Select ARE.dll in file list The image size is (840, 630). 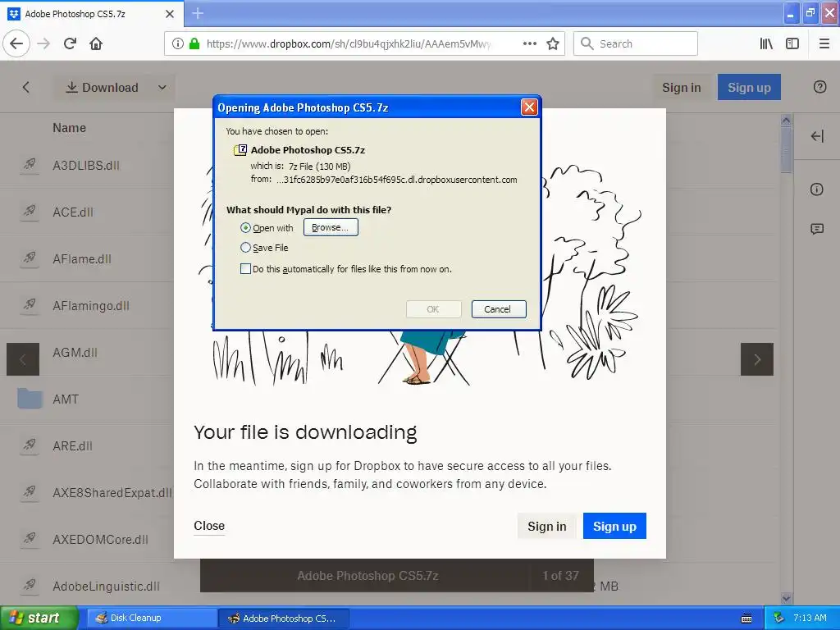(x=72, y=445)
